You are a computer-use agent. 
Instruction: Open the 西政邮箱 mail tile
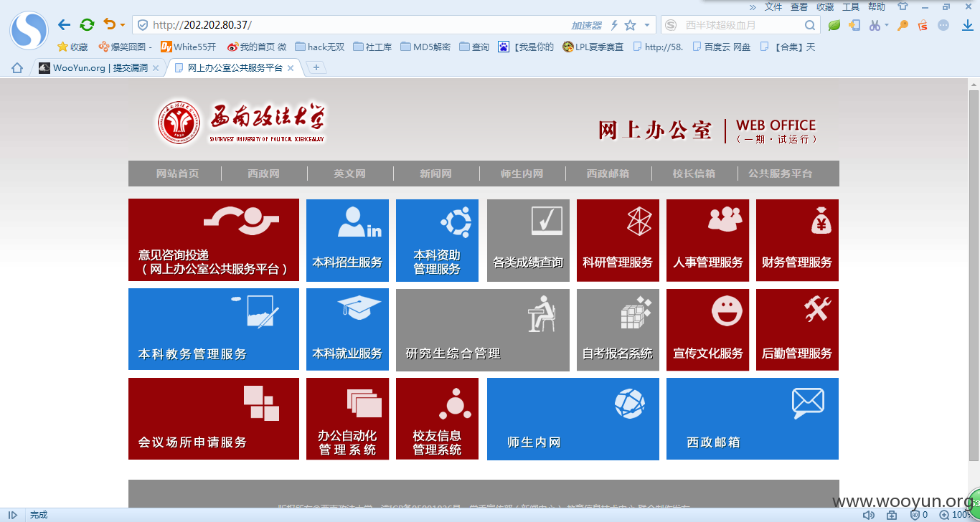(753, 419)
